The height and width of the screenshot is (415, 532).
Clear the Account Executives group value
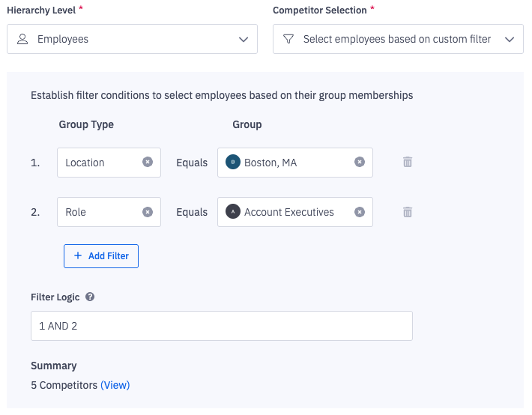coord(360,212)
